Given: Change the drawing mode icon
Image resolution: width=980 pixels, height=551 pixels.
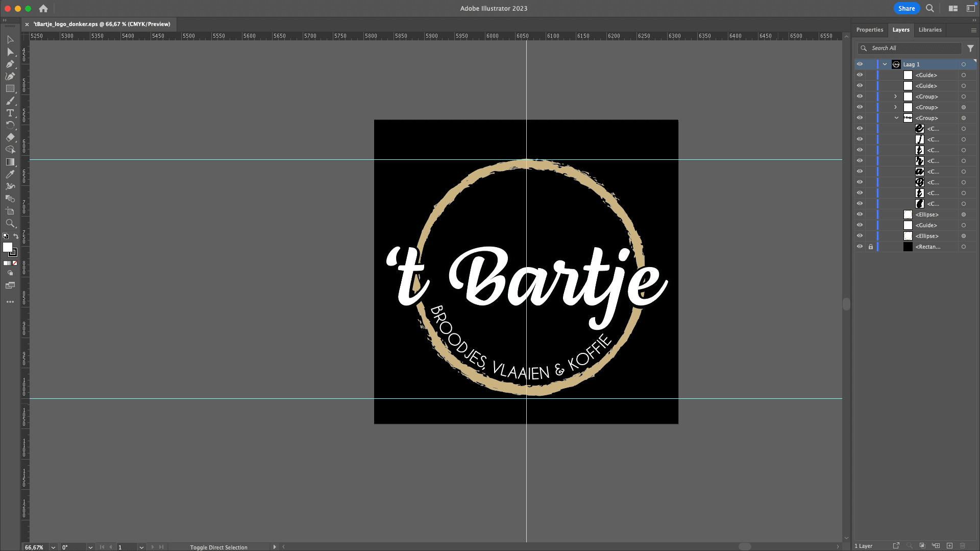Looking at the screenshot, I should click(10, 273).
